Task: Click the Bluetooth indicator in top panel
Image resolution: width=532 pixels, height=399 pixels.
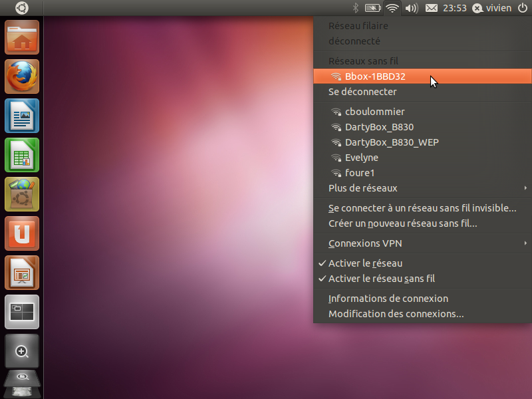Action: click(355, 8)
